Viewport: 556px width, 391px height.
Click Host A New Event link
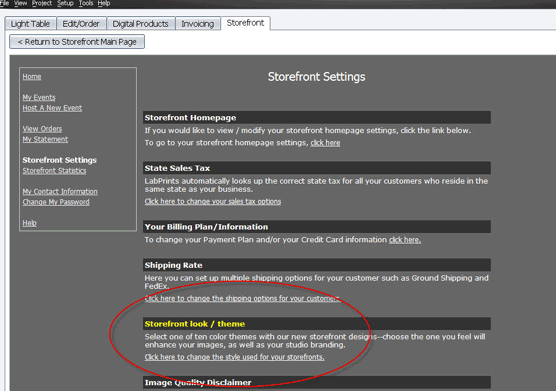[52, 108]
